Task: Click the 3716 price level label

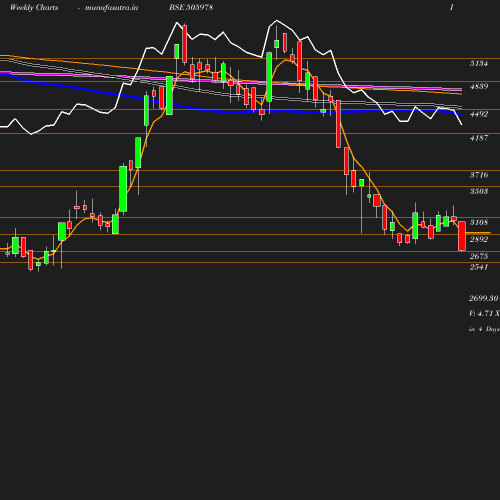Action: pos(479,175)
